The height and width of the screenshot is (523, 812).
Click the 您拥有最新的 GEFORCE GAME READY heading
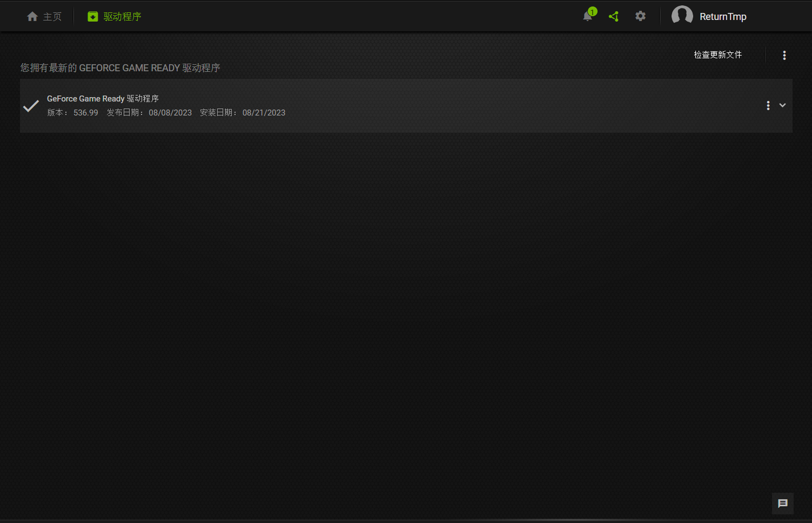tap(120, 68)
